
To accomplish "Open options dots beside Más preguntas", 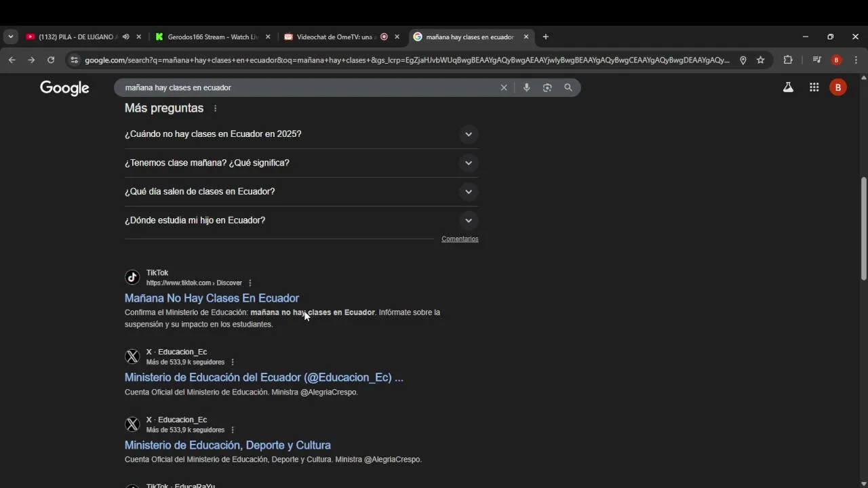I will click(215, 108).
